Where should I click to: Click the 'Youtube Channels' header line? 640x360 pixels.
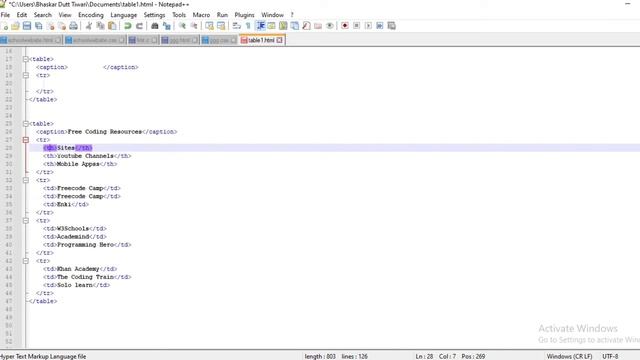tap(87, 156)
